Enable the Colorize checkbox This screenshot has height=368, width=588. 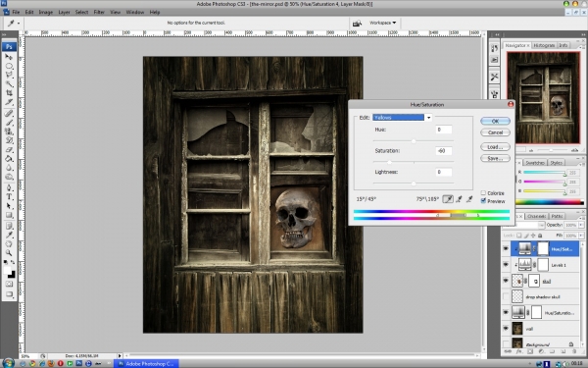tap(483, 193)
